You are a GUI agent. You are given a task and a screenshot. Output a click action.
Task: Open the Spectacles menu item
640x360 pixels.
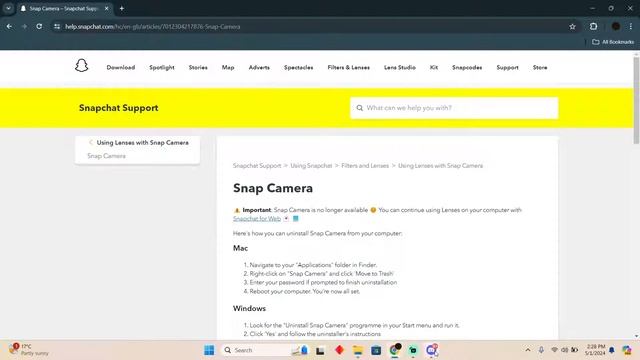(x=299, y=67)
